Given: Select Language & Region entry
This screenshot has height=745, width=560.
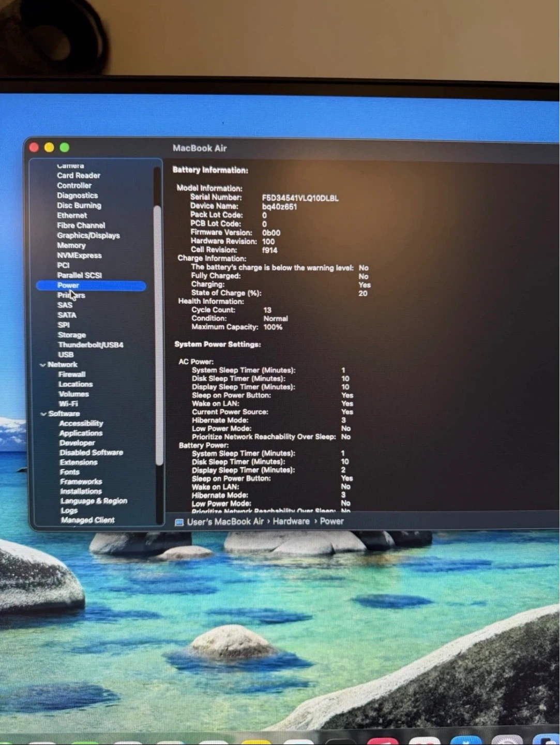Looking at the screenshot, I should click(94, 501).
